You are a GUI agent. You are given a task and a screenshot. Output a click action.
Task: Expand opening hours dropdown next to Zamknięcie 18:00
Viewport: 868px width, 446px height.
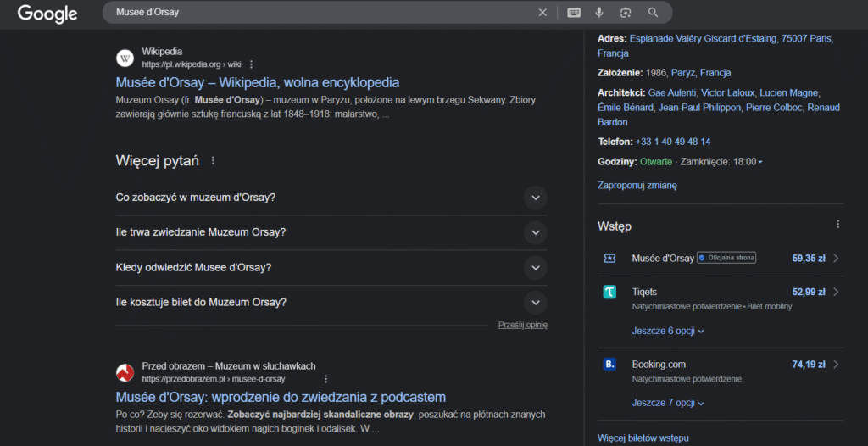[760, 162]
